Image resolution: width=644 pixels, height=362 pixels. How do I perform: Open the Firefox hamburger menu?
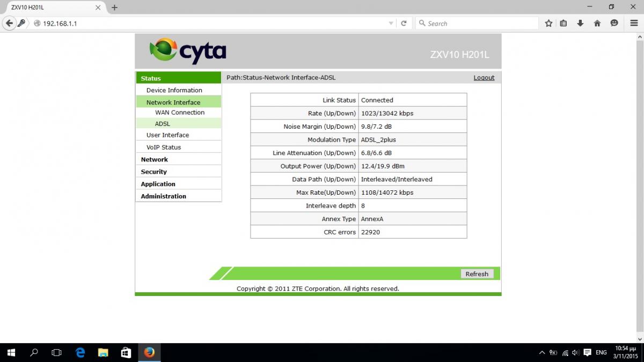click(x=634, y=23)
